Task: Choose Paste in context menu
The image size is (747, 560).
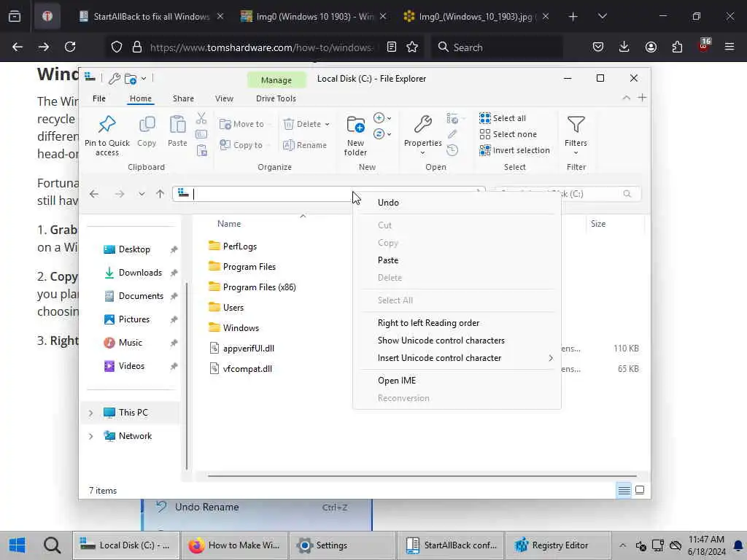Action: [x=457, y=260]
